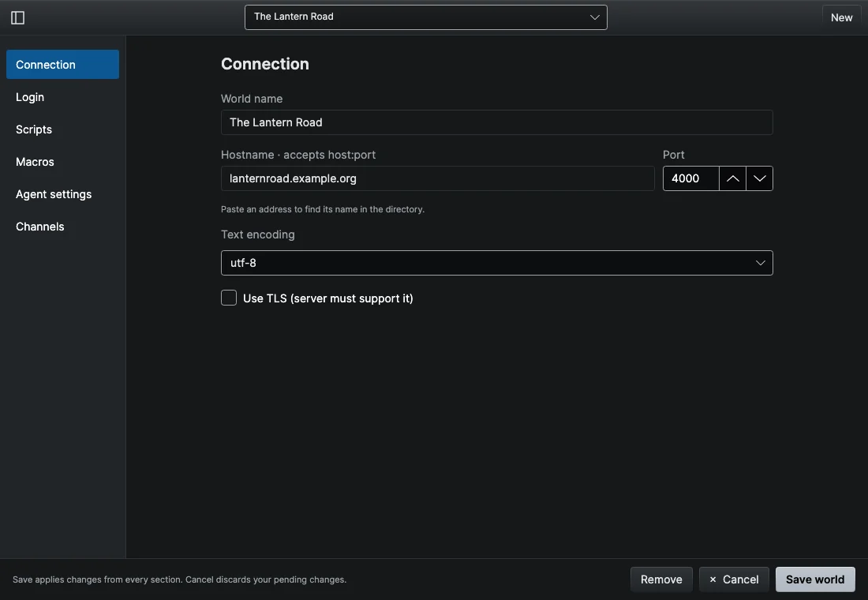Click the "Paste an address" hint text
The height and width of the screenshot is (600, 868).
[323, 209]
